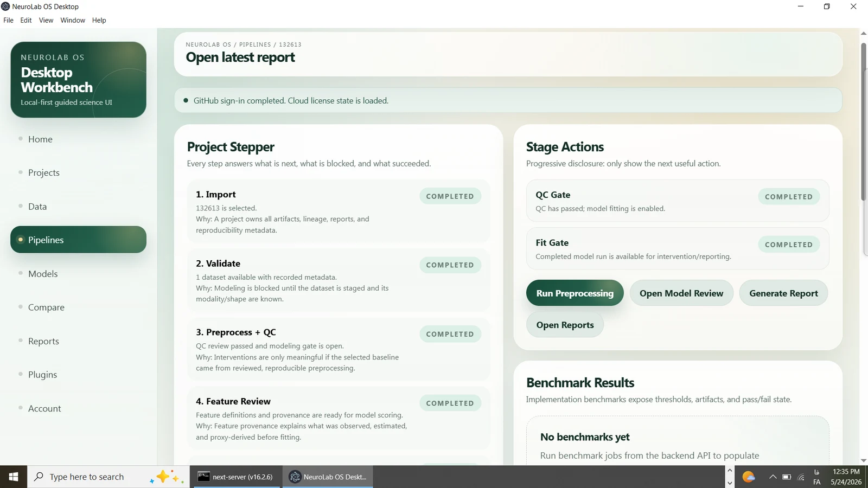Image resolution: width=868 pixels, height=488 pixels.
Task: Click the '4. Feature Review' step heading
Action: [233, 401]
